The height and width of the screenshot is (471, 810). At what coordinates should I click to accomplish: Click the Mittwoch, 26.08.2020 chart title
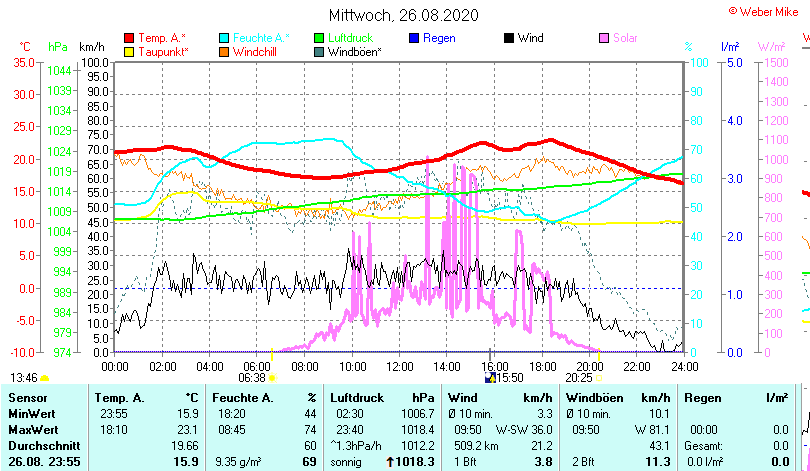(x=404, y=16)
